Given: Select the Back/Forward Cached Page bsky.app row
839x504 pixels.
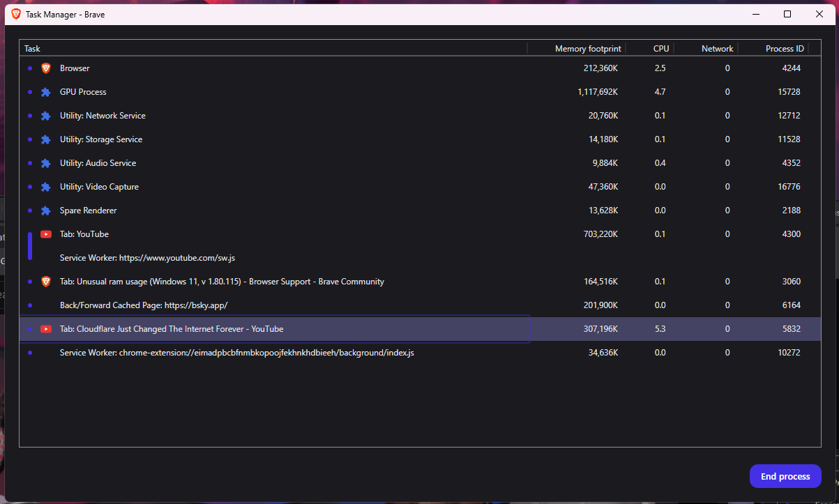Looking at the screenshot, I should click(x=420, y=305).
